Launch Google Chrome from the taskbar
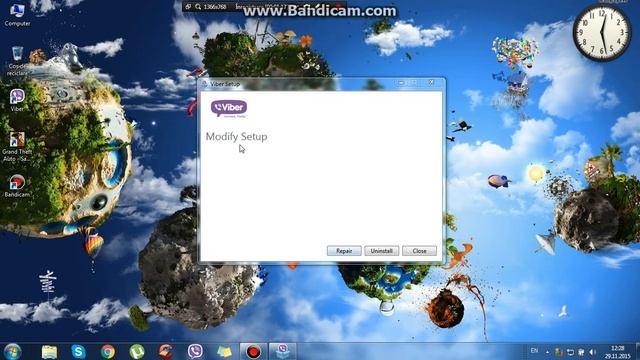This screenshot has width=640, height=360. coord(108,351)
